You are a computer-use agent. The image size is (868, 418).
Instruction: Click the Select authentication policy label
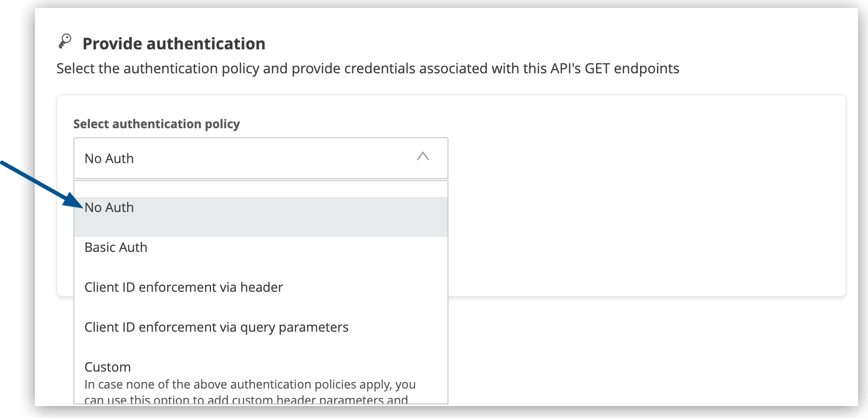157,124
